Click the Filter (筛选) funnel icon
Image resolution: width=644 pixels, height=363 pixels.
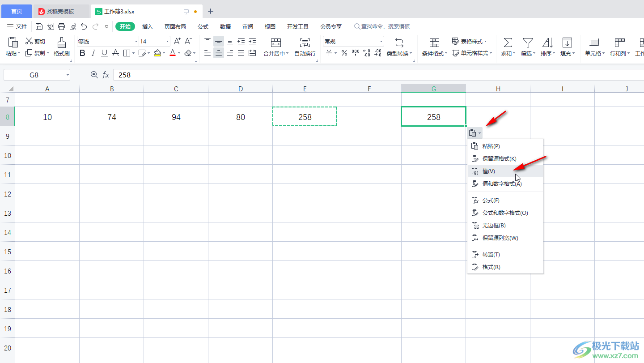(528, 43)
